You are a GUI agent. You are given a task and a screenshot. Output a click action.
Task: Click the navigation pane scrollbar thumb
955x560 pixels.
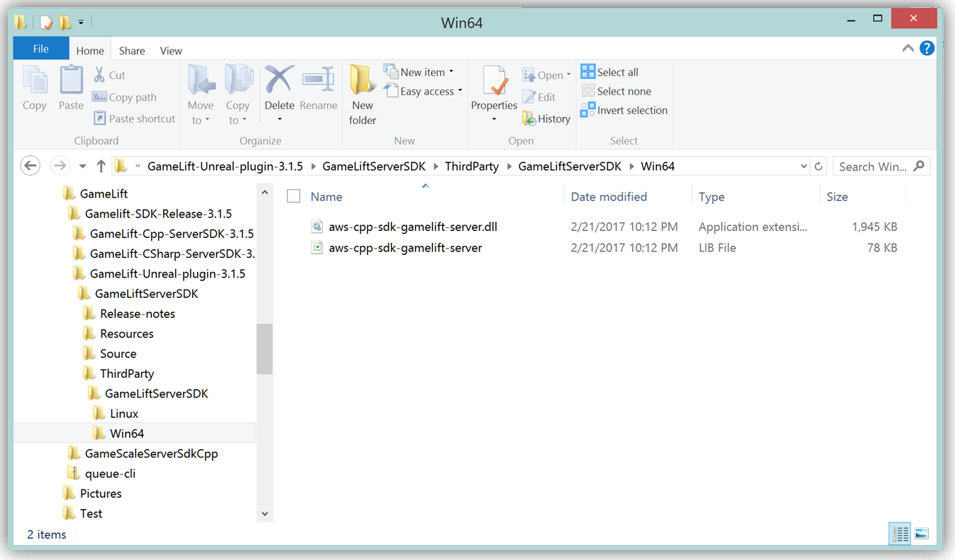coord(265,349)
